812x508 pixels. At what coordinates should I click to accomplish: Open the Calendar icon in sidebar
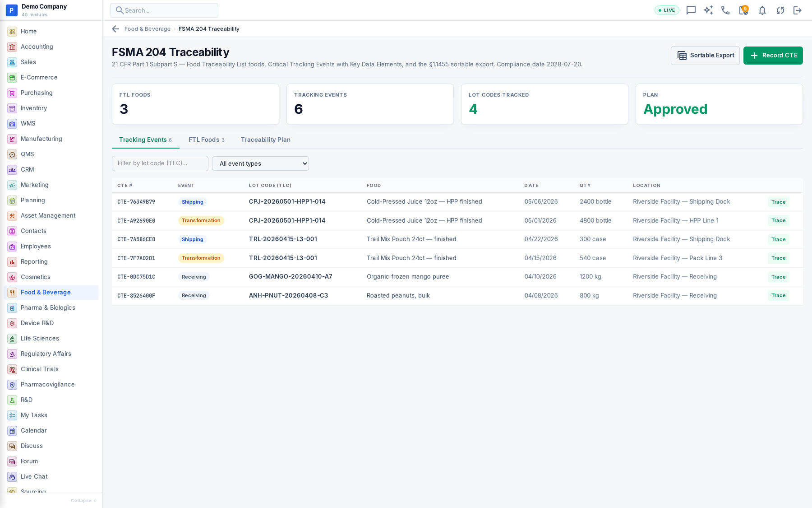12,431
